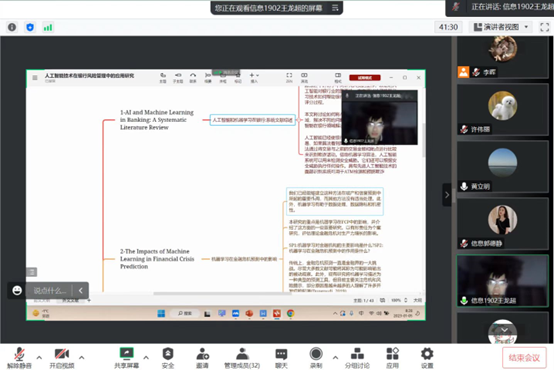This screenshot has height=370, width=554.
Task: Open the sharing banner options menu
Action: pos(335,8)
